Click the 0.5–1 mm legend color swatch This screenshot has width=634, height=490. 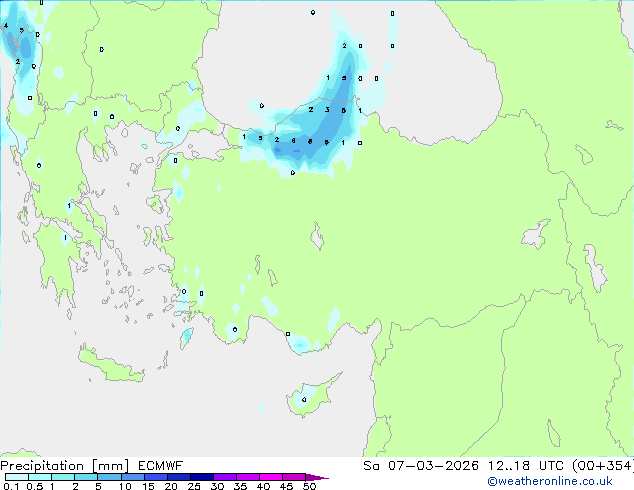(40, 477)
